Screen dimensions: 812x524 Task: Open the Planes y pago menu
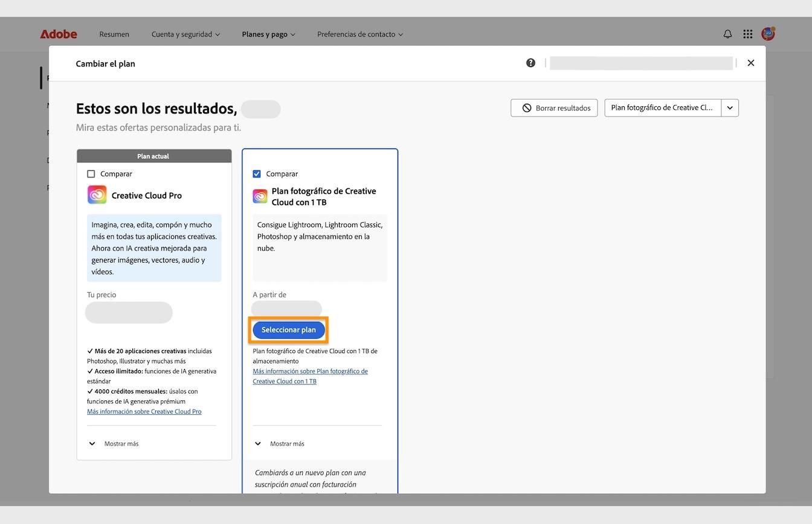[268, 34]
